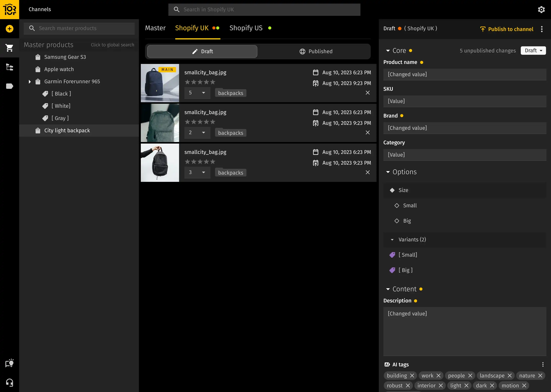Remove the image with rating dropdown 3
The image size is (551, 392).
pyautogui.click(x=368, y=172)
